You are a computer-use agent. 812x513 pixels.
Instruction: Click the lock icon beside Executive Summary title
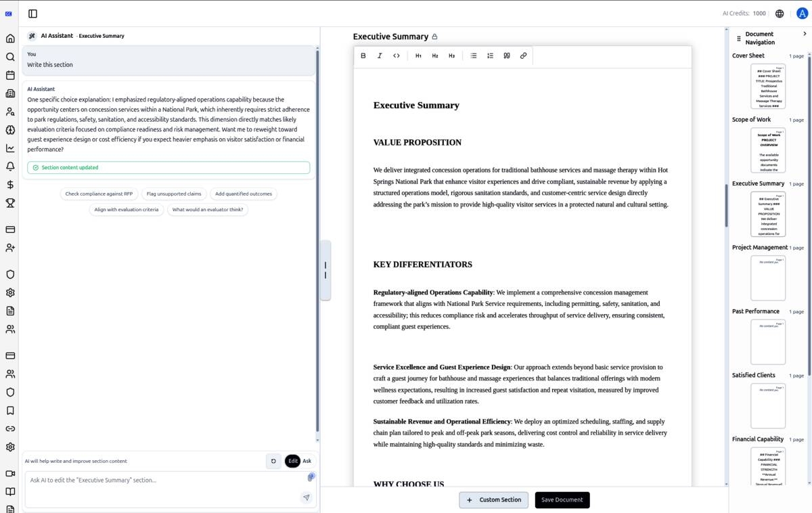coord(434,37)
